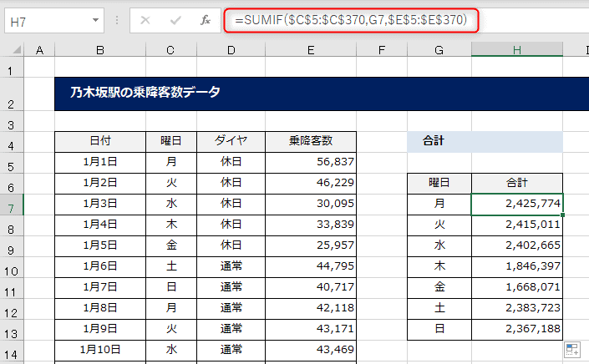Click 休日 in the 1月1日 row
The width and height of the screenshot is (589, 364).
(231, 163)
